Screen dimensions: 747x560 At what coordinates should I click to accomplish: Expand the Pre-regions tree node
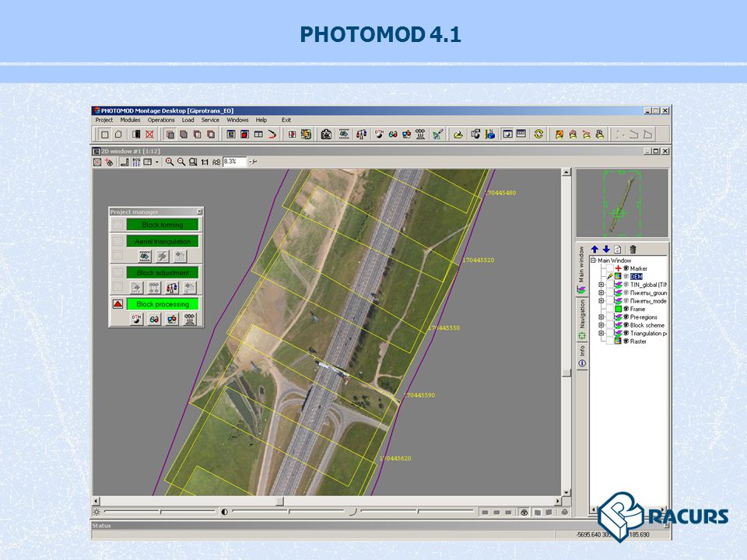point(601,317)
